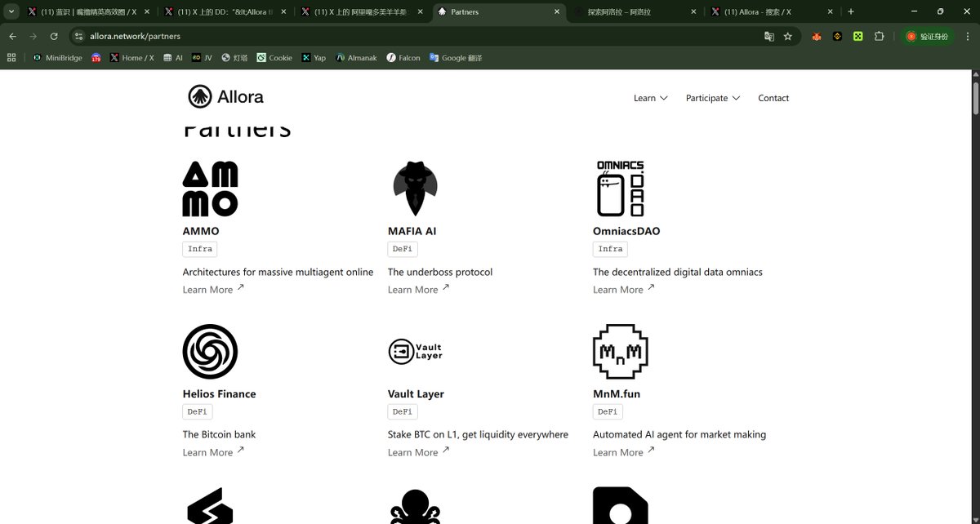Click the green extension icon in toolbar
Viewport: 980px width, 524px height.
(858, 36)
